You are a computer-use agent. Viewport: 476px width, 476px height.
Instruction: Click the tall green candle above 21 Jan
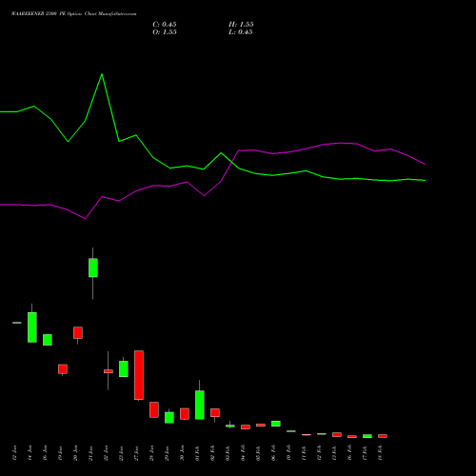pos(93,268)
